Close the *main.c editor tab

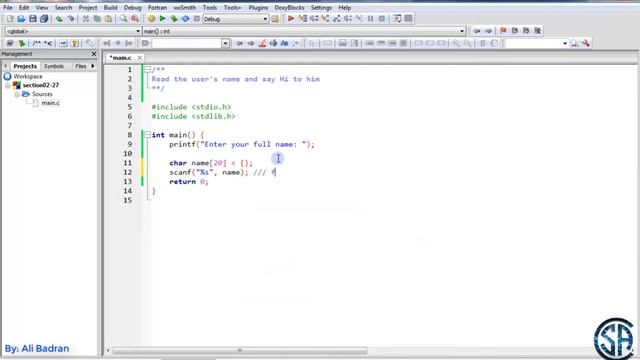140,58
